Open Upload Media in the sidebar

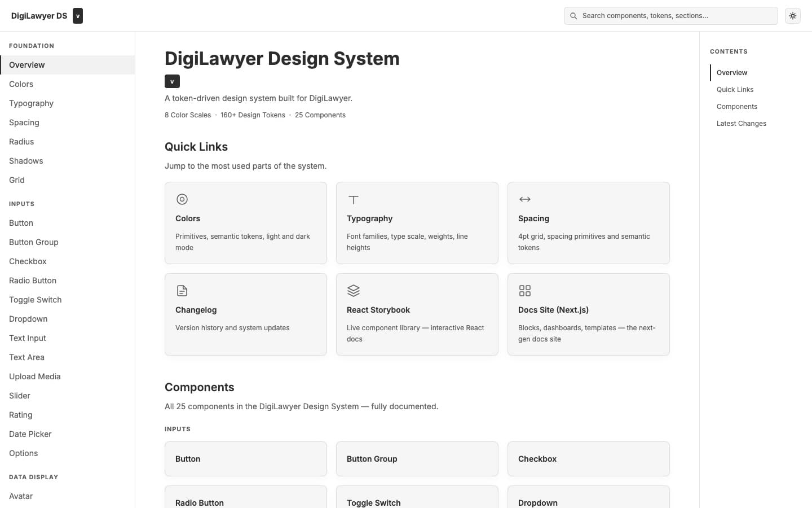coord(68,376)
